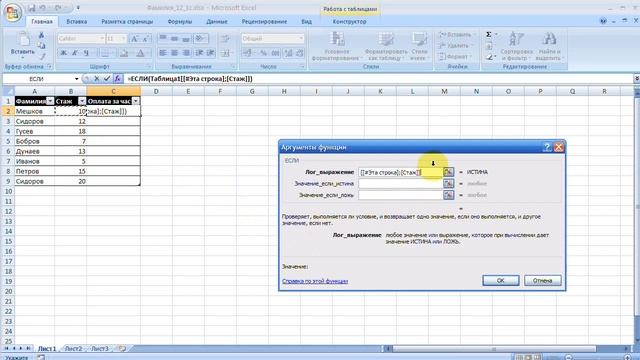Save the workbook from Quick Access toolbar
The image size is (640, 360).
click(31, 8)
